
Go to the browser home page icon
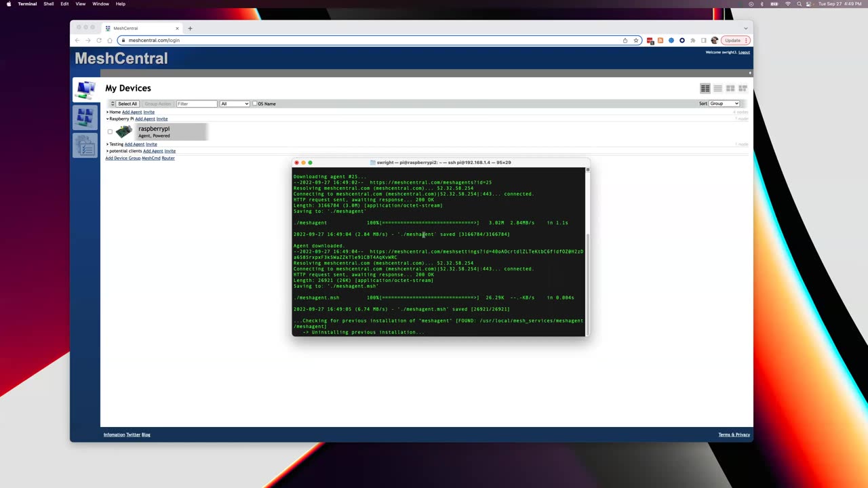click(x=110, y=40)
